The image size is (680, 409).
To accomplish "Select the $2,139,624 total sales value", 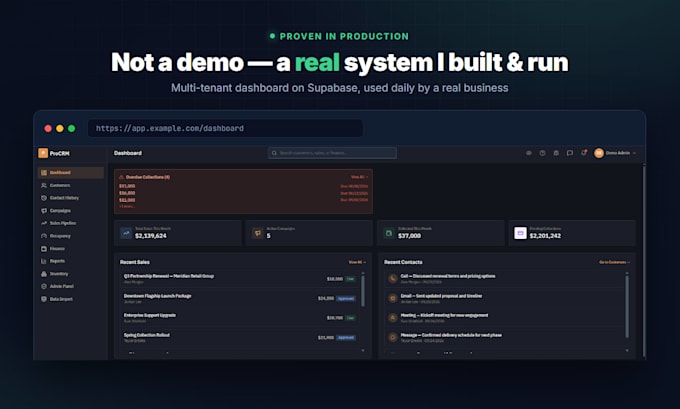I will (150, 236).
